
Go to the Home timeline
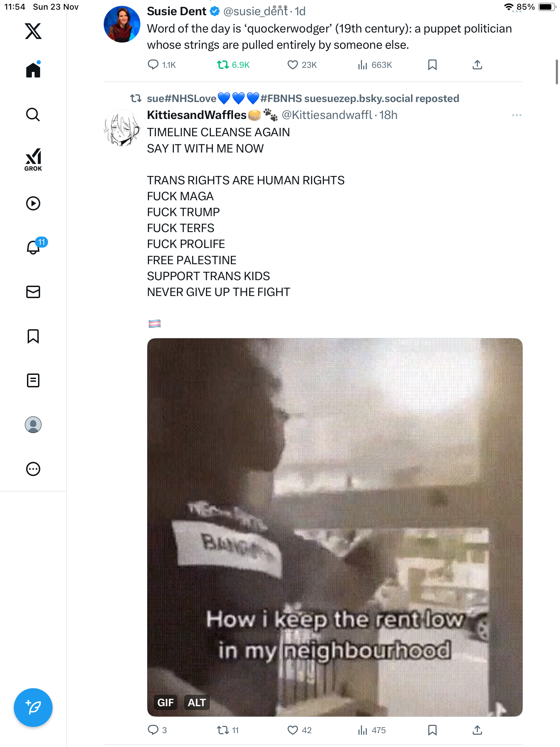(33, 70)
